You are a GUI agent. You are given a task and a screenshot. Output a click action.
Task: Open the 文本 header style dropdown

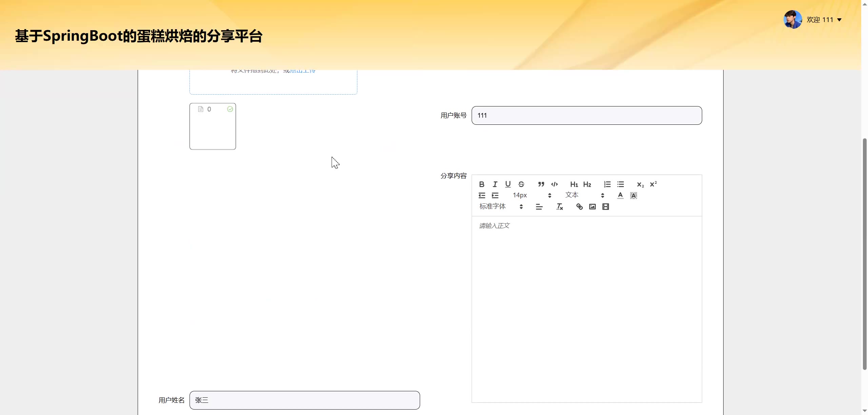tap(584, 195)
